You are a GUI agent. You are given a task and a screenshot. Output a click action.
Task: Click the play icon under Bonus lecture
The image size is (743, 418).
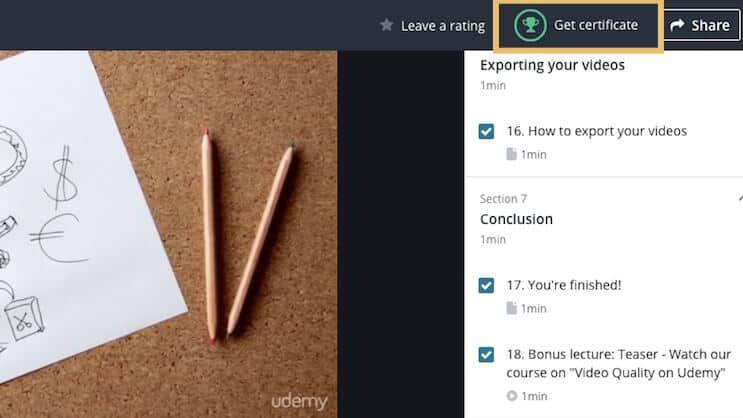coord(512,396)
